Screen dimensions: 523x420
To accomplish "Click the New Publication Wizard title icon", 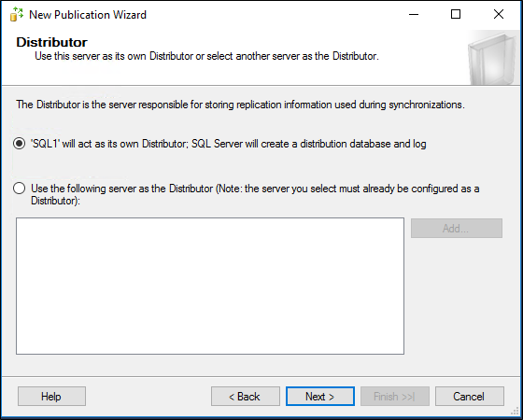I will 17,14.
